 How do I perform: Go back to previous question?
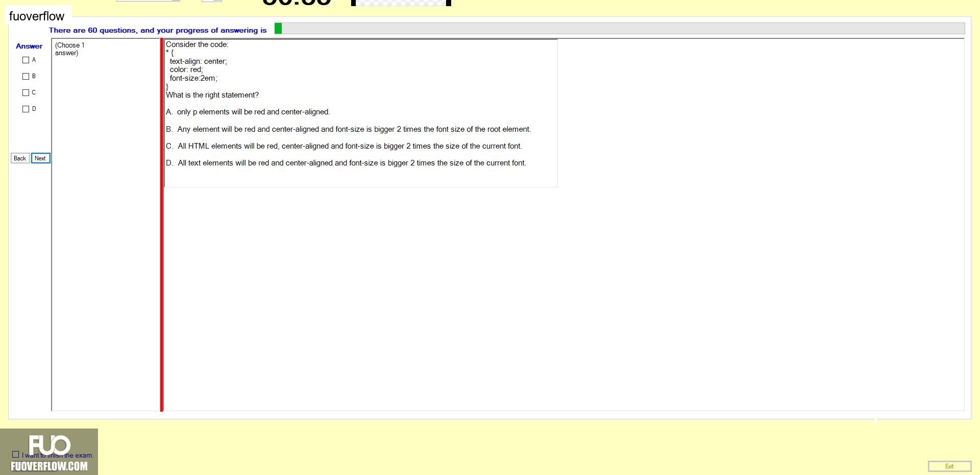coord(20,158)
